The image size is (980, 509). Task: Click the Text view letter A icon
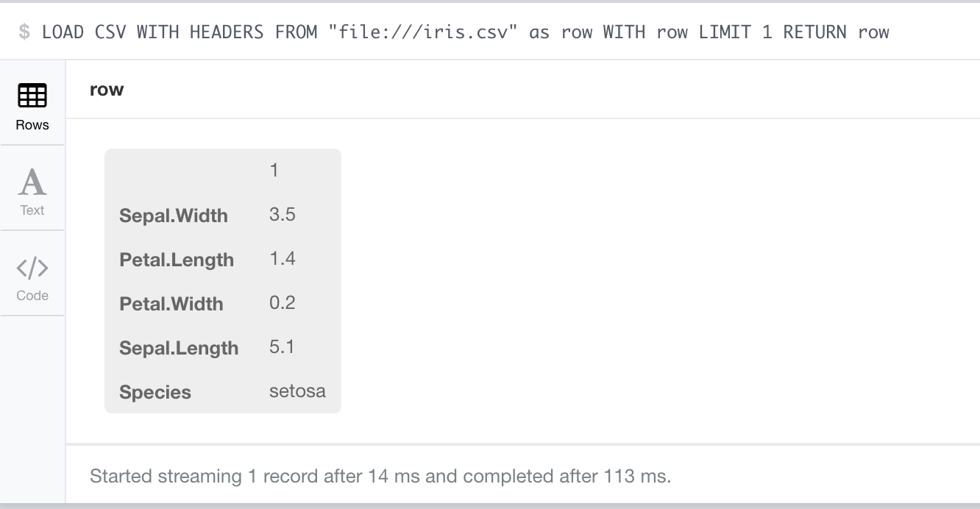32,182
